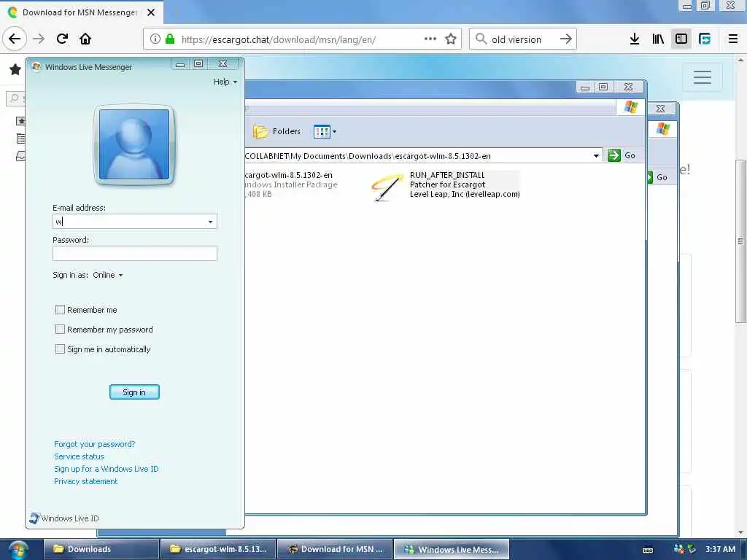Open page actions three-dot menu
747x560 pixels.
(430, 39)
